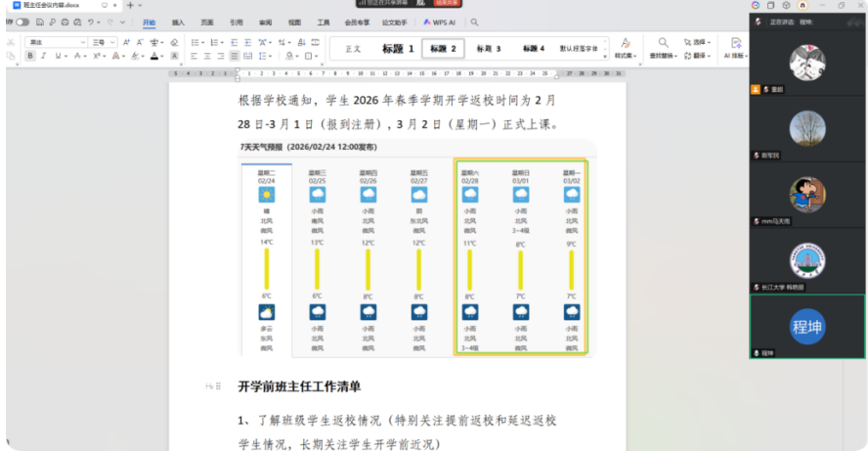This screenshot has height=452, width=868.
Task: Expand the font name dropdown
Action: point(82,42)
